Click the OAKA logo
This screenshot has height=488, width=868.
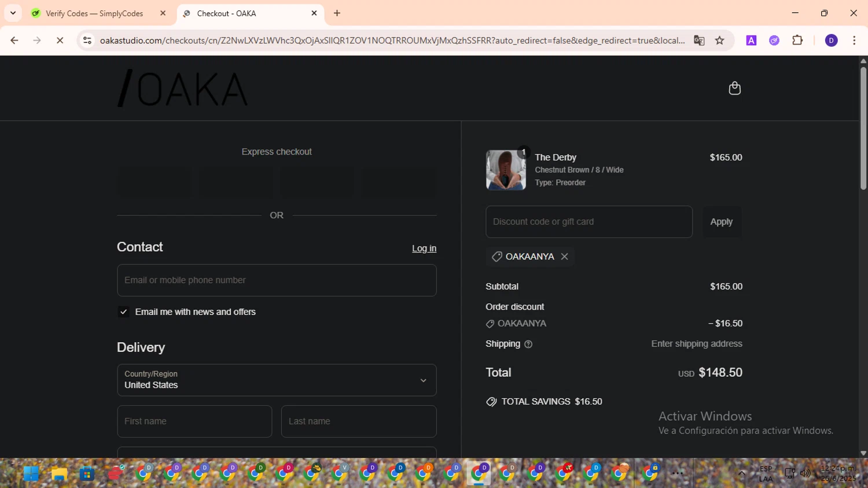coord(183,89)
